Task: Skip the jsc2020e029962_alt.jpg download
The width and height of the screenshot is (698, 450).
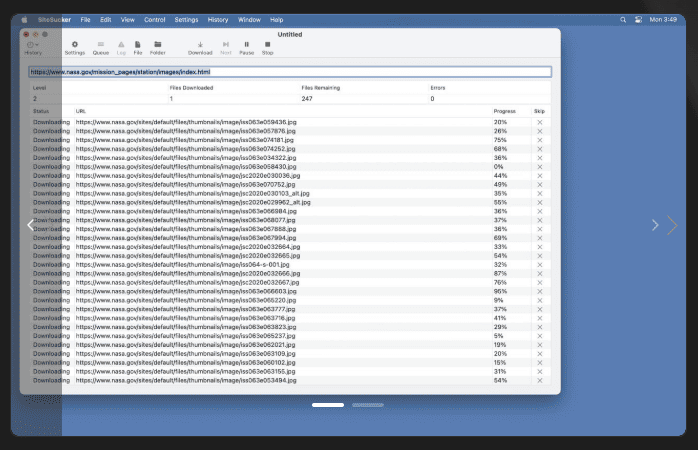Action: 540,203
